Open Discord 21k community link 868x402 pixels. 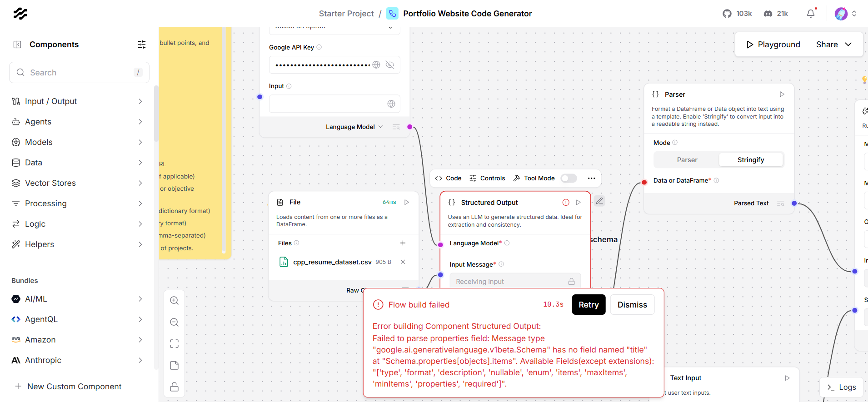coord(776,14)
